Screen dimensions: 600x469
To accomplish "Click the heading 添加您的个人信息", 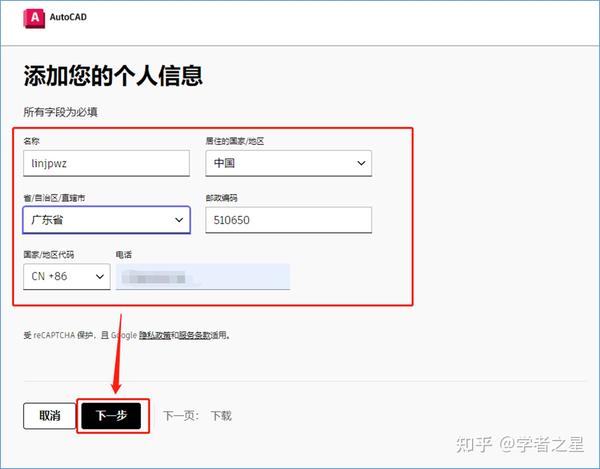I will tap(113, 75).
